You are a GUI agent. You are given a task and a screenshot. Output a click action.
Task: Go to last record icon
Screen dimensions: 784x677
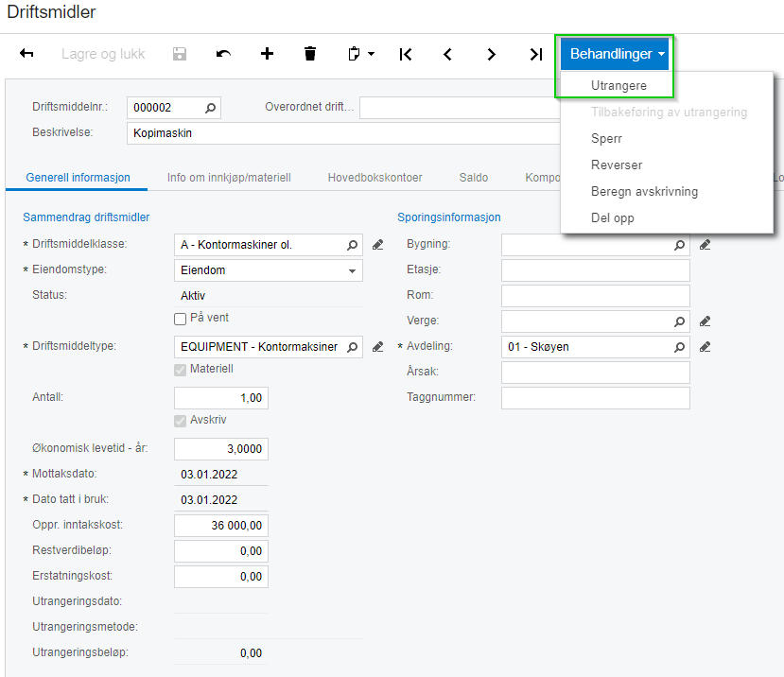[x=535, y=54]
